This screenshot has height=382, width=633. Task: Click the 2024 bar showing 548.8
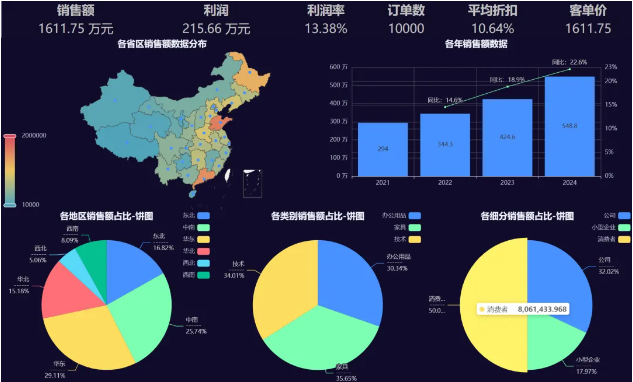coord(570,126)
